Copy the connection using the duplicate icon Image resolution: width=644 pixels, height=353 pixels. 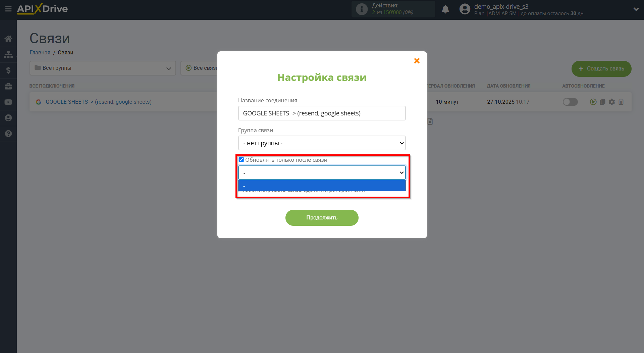[x=603, y=102]
